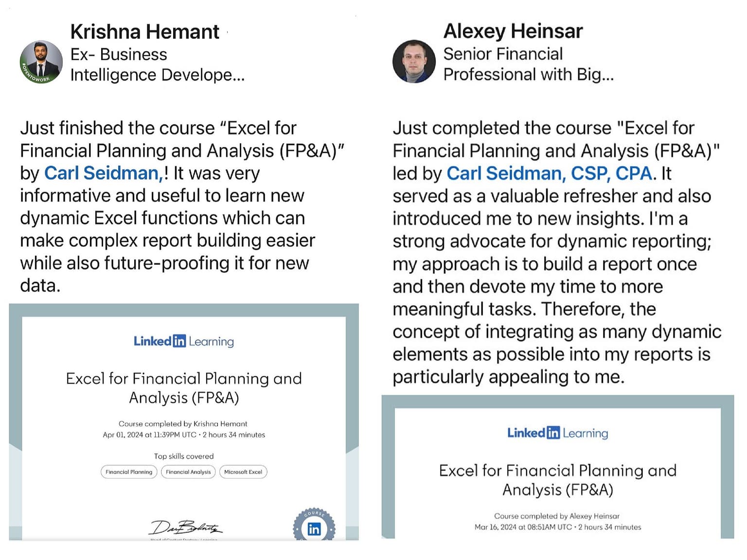This screenshot has width=747, height=560.
Task: Open Alexey Heinsar's profile photo
Action: 414,61
